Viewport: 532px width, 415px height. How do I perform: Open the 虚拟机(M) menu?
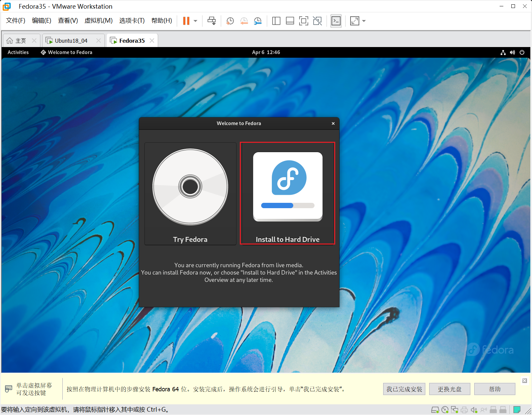(x=98, y=21)
